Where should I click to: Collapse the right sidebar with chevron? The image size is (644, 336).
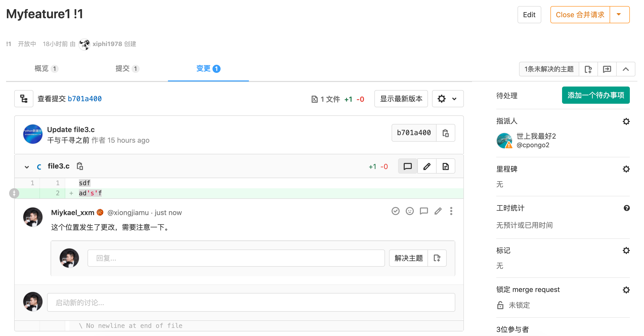point(626,69)
